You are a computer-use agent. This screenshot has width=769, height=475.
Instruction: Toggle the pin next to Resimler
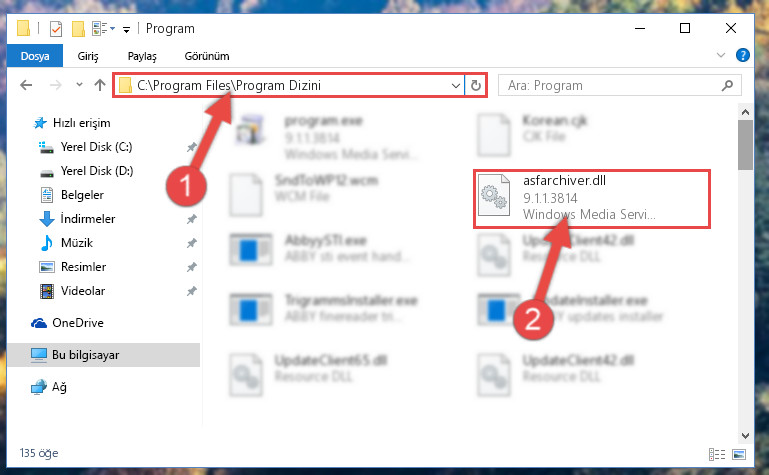(x=192, y=267)
